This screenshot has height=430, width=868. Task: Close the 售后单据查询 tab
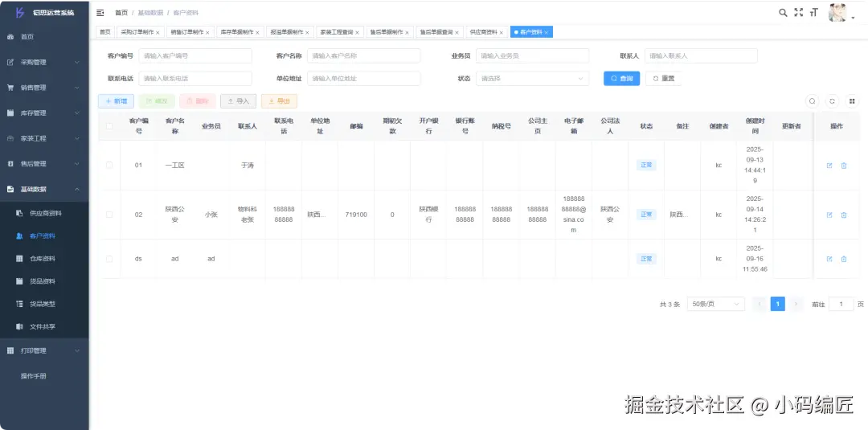pyautogui.click(x=457, y=33)
